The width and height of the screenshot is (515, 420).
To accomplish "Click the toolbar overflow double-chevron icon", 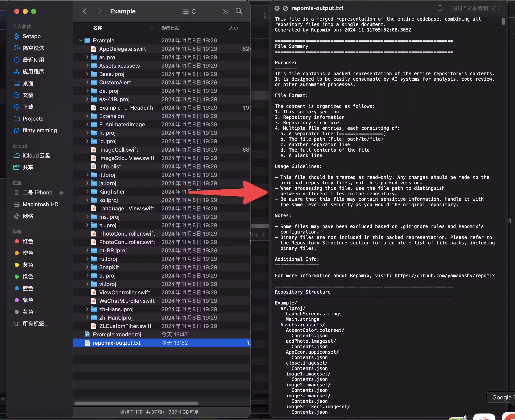I will pyautogui.click(x=226, y=11).
